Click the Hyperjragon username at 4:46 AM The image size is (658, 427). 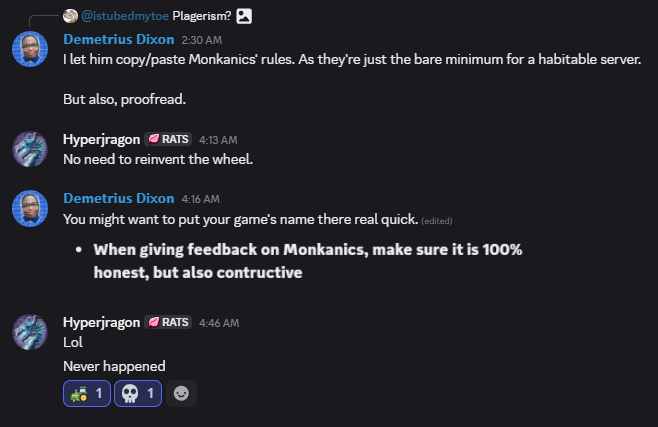coord(100,322)
